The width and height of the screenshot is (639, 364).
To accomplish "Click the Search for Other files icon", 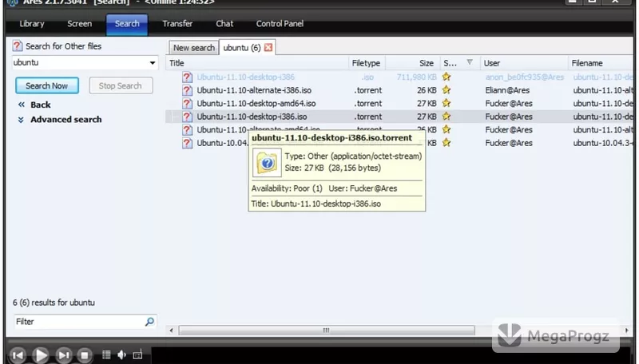I will click(17, 46).
